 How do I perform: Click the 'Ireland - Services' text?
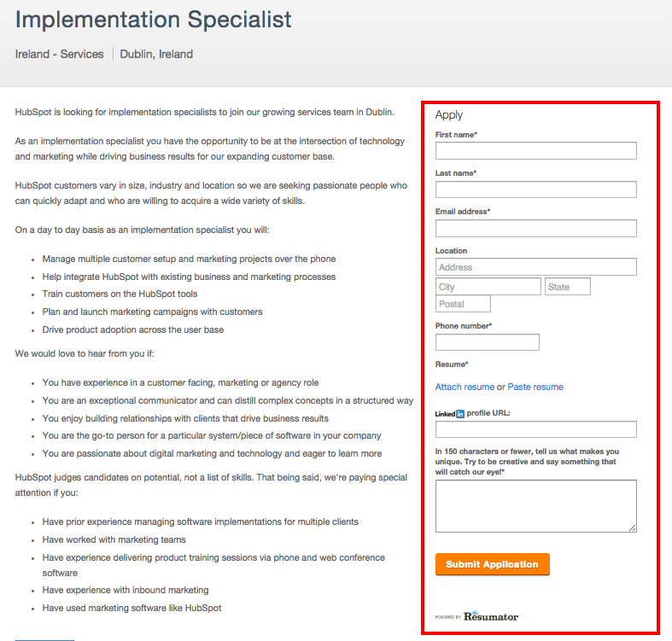coord(59,54)
